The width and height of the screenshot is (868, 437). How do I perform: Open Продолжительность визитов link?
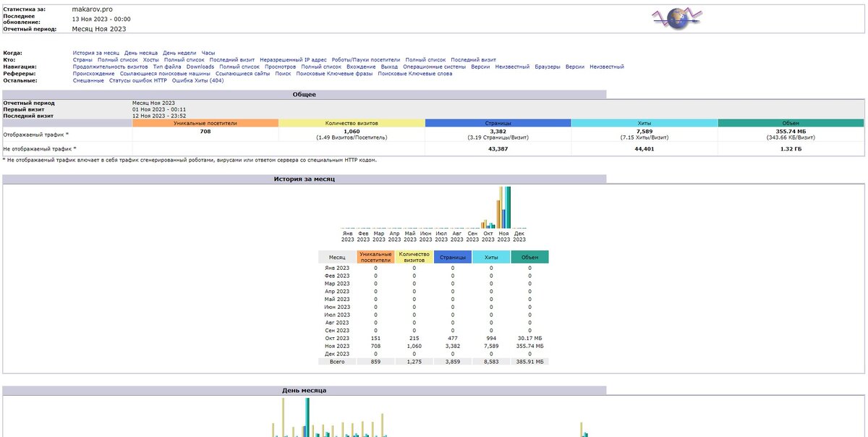pos(111,67)
